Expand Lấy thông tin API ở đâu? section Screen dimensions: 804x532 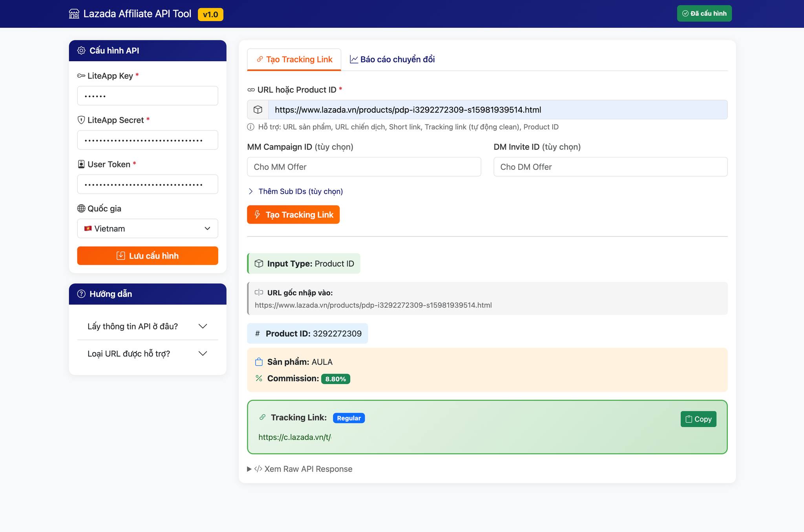[148, 326]
